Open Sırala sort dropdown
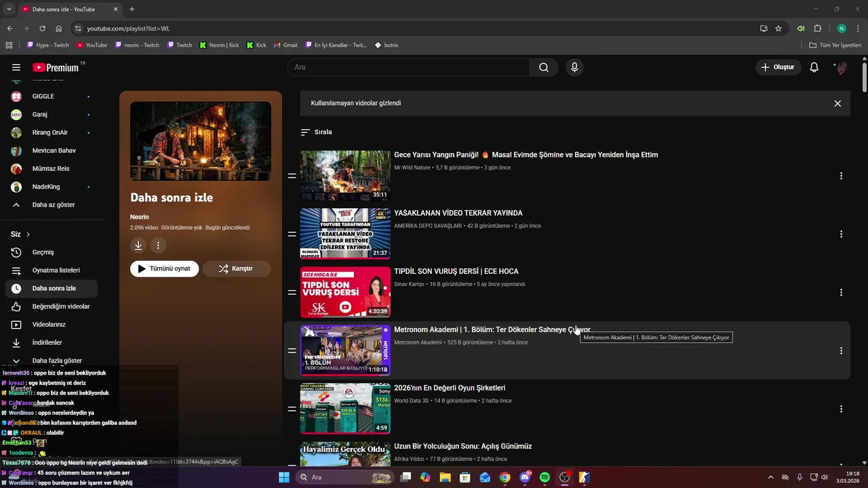 (x=317, y=132)
